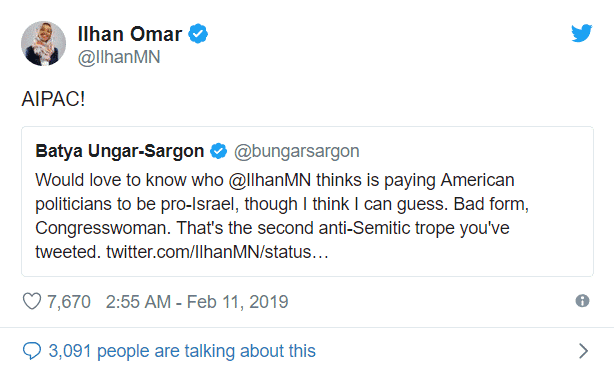The width and height of the screenshot is (614, 368).
Task: Click the @IlhanMN mention in quoted tweet
Action: click(x=270, y=180)
